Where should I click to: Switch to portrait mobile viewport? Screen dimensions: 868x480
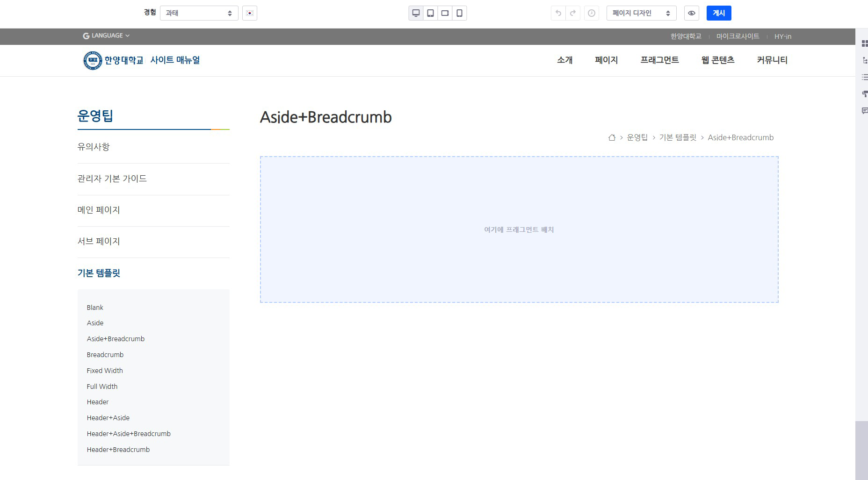pyautogui.click(x=459, y=13)
